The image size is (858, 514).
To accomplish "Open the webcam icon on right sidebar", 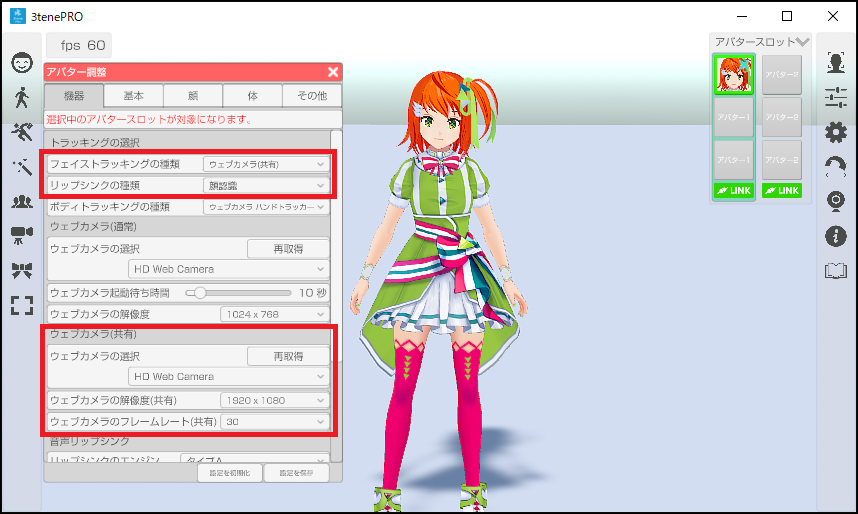I will pos(836,201).
